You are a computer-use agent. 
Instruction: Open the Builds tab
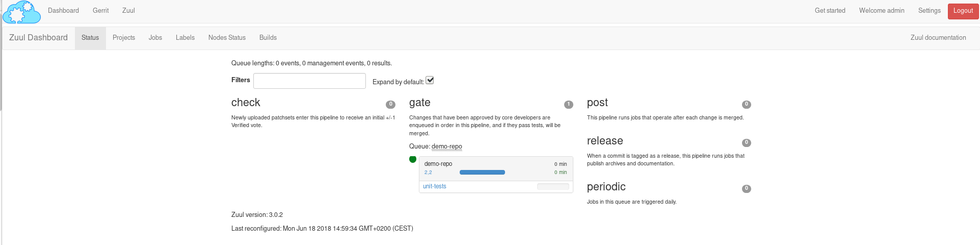pos(268,38)
